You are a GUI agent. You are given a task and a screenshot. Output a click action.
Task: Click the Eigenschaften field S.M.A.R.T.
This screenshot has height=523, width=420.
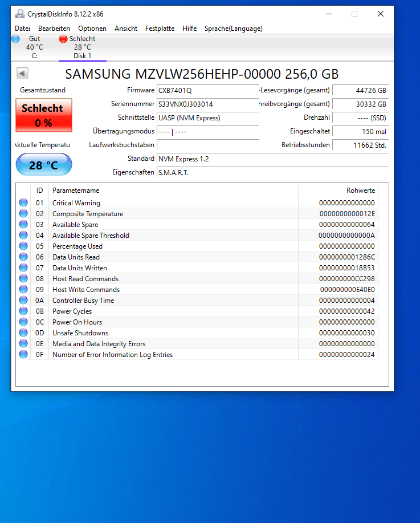[272, 172]
